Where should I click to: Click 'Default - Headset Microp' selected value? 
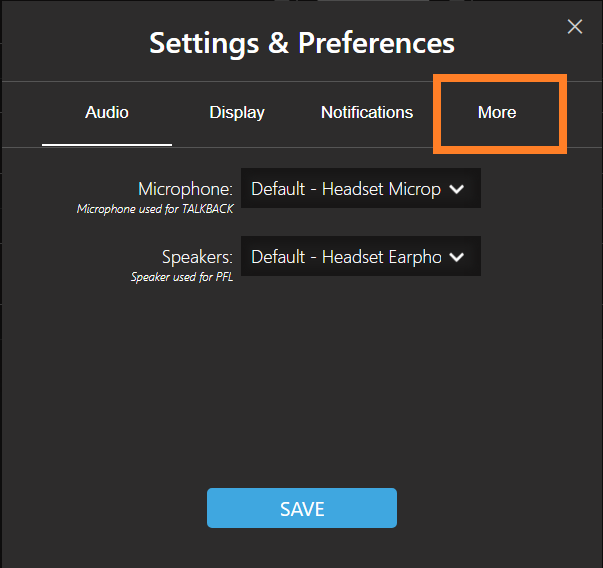(x=346, y=189)
